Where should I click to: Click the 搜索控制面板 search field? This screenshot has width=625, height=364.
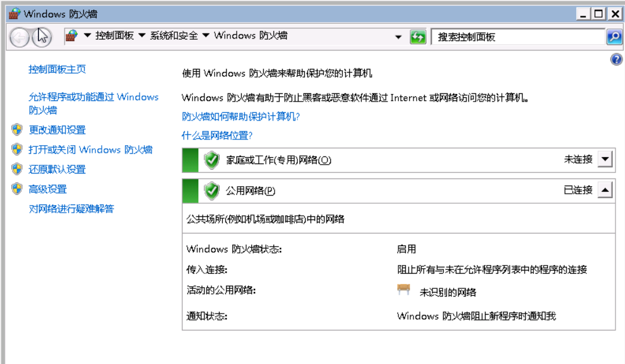point(518,37)
